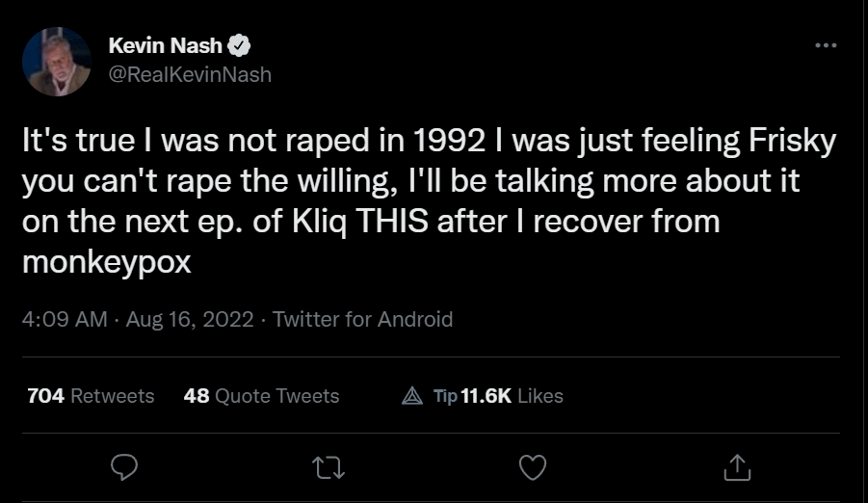Screen dimensions: 868x503
Task: Click the retweet arrows icon
Action: pyautogui.click(x=329, y=467)
